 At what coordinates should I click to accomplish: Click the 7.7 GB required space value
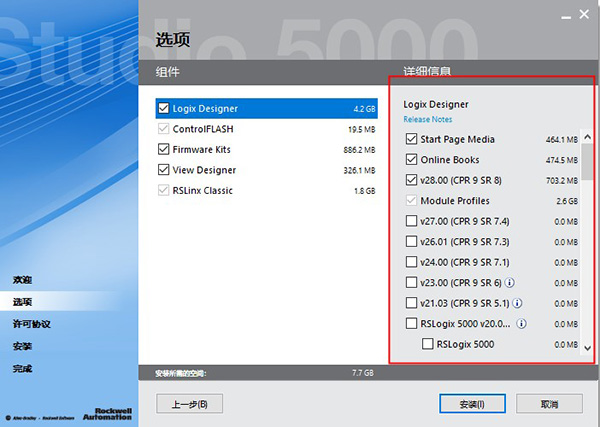[x=363, y=373]
